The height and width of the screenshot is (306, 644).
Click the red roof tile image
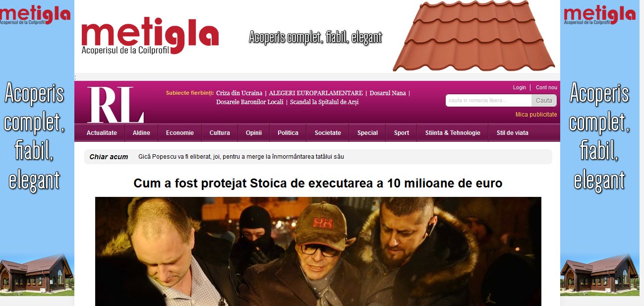[x=473, y=36]
